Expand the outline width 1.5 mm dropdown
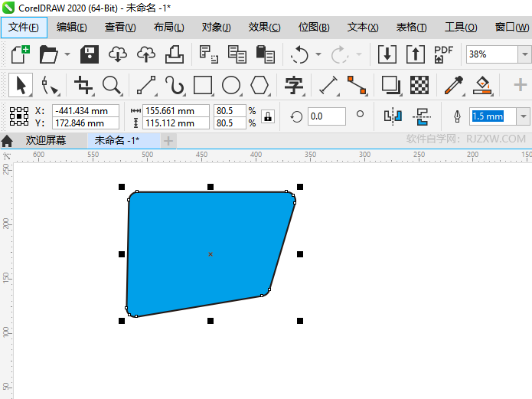The height and width of the screenshot is (399, 532). coord(524,116)
